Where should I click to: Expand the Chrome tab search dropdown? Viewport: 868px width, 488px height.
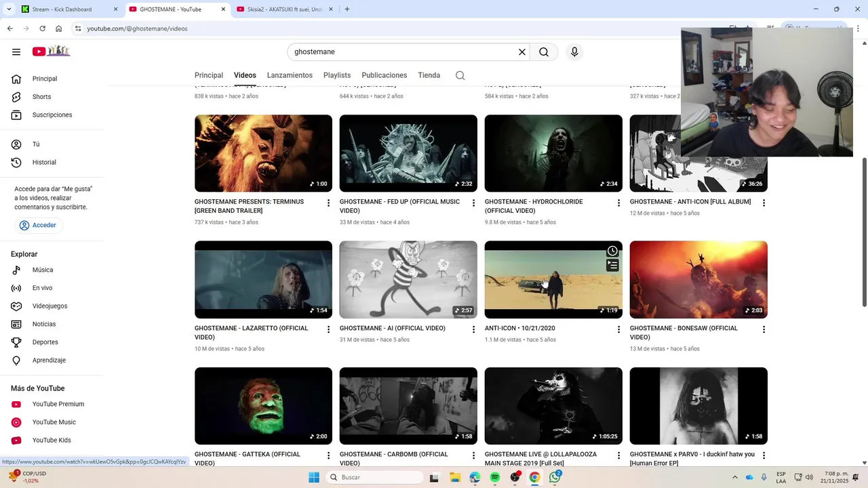[9, 9]
